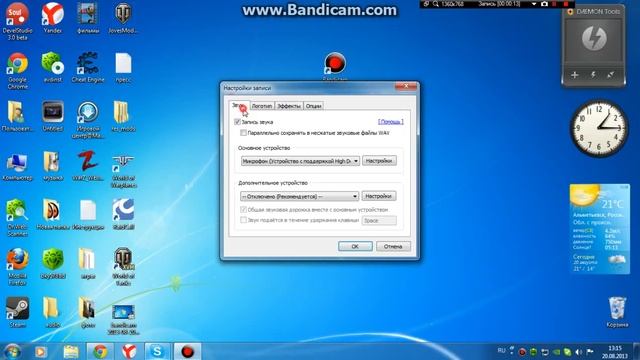640x360 pixels.
Task: Switch to the Логотип tab
Action: 262,106
